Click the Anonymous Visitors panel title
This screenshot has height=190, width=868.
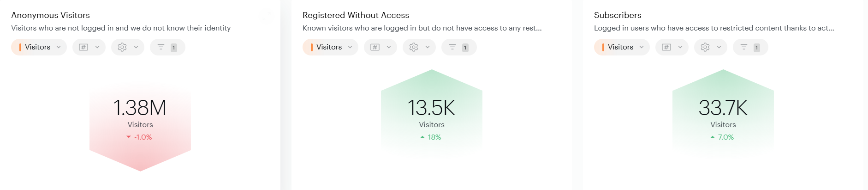[x=51, y=15]
